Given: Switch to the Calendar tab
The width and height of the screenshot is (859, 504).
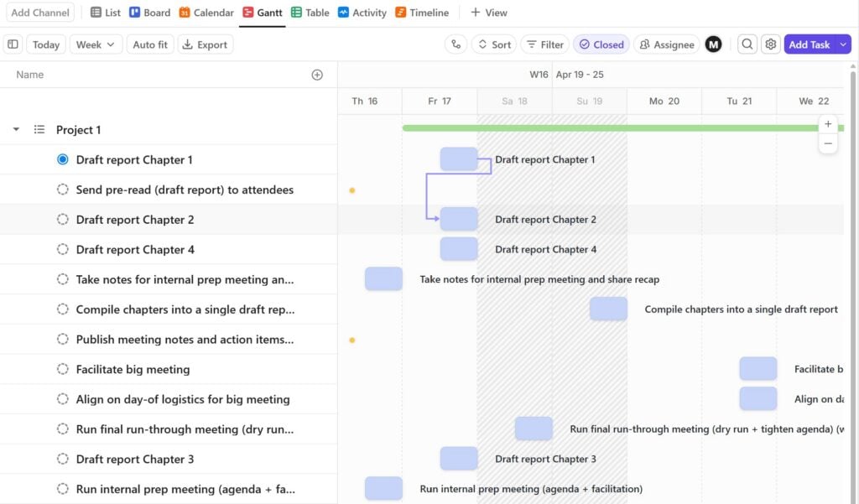Looking at the screenshot, I should coord(206,12).
